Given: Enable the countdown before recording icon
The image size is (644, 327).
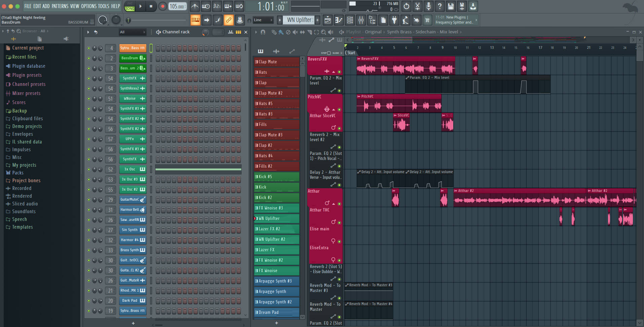Looking at the screenshot, I should 217,6.
